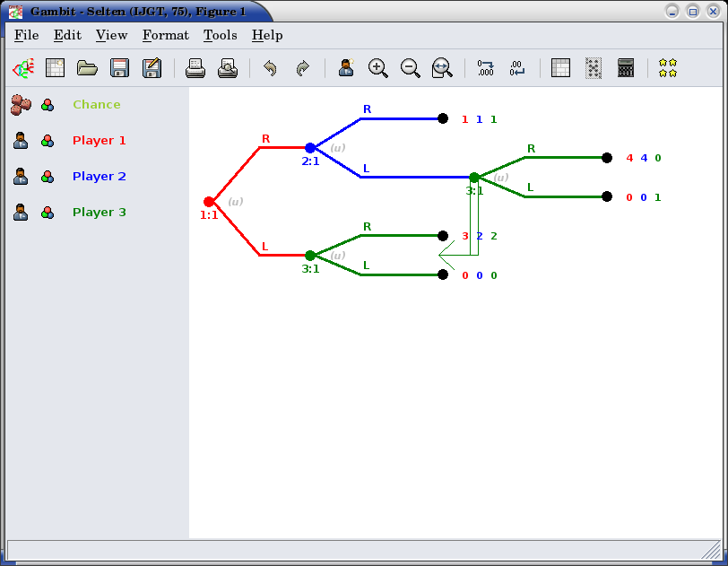This screenshot has height=566, width=728.
Task: Open a saved game file with folder icon
Action: (87, 68)
